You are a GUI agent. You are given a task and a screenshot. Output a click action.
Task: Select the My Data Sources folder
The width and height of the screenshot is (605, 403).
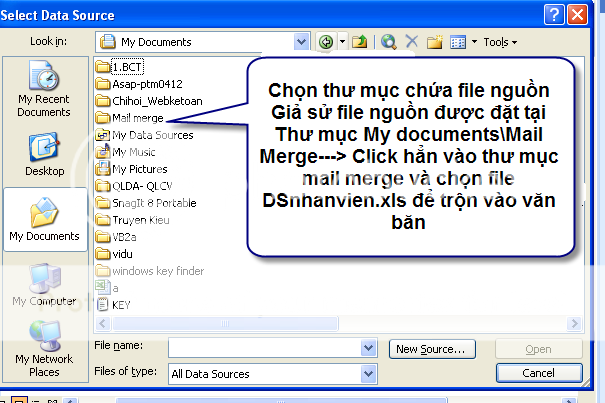pyautogui.click(x=144, y=135)
